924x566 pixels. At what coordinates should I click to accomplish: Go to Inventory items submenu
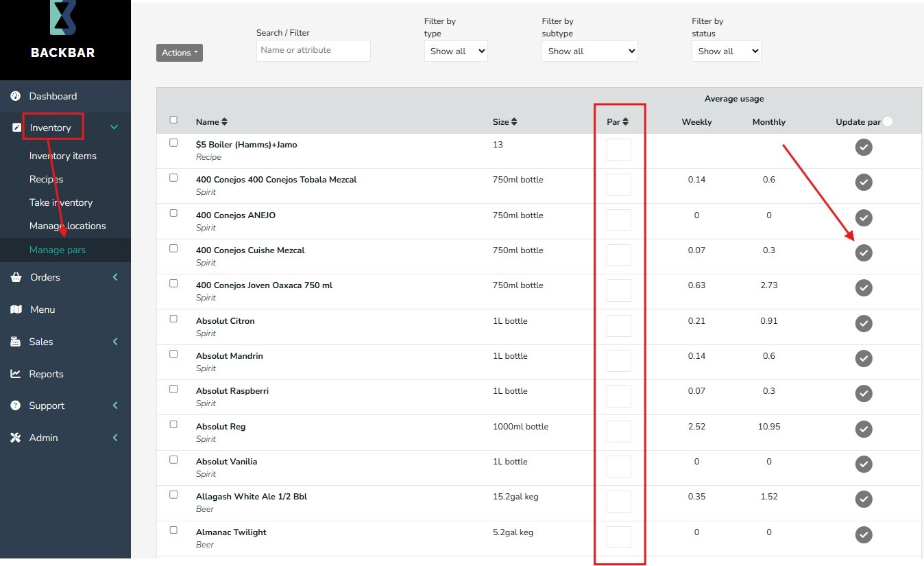click(62, 156)
